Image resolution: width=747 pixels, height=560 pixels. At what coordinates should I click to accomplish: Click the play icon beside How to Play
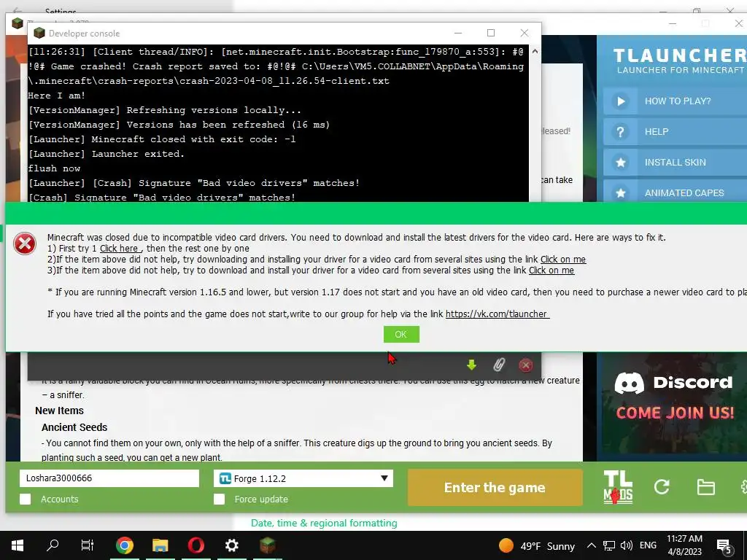pyautogui.click(x=620, y=101)
